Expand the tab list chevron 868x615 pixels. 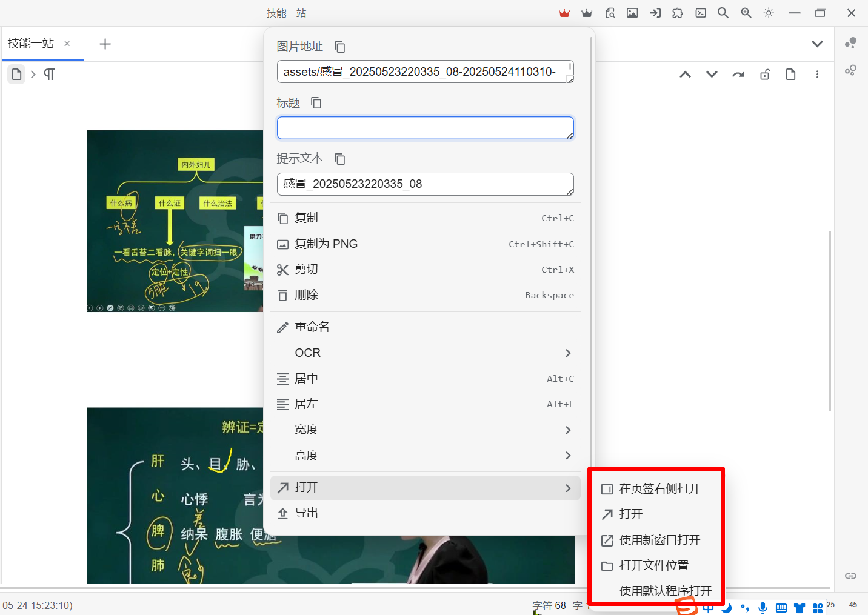click(x=817, y=44)
